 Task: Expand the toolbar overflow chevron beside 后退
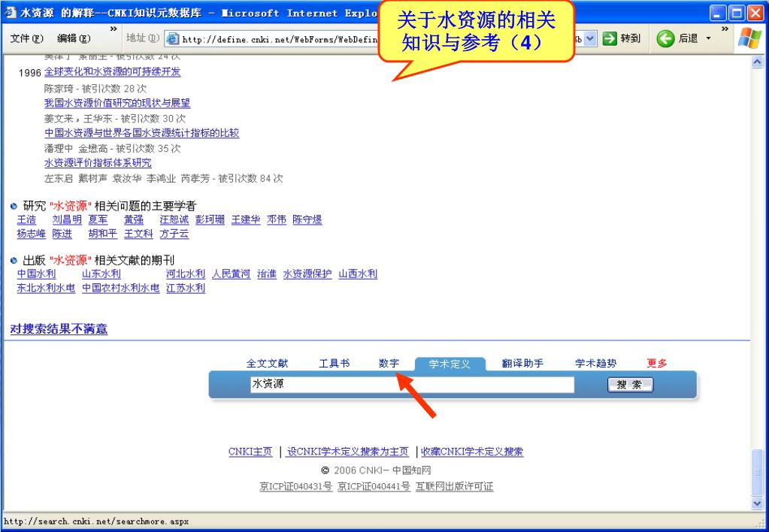725,29
